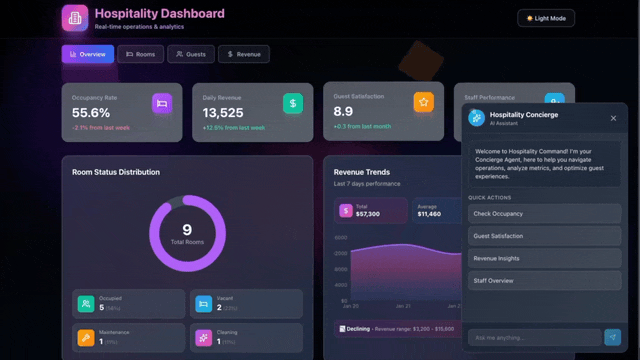Click the Overview tab chart icon

(x=73, y=54)
